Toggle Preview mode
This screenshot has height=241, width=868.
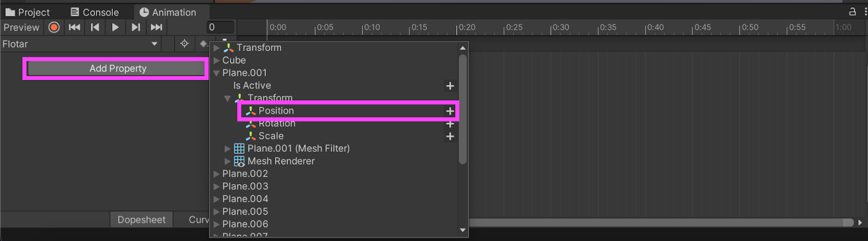point(22,27)
